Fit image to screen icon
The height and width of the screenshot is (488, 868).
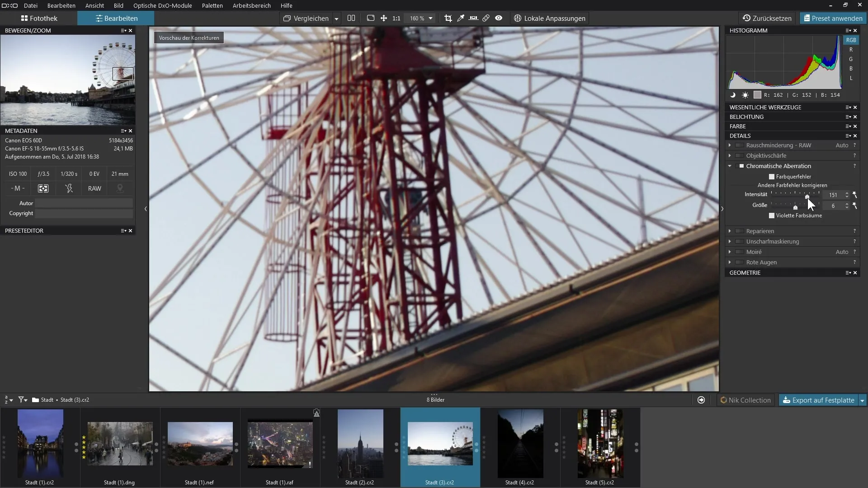click(371, 18)
